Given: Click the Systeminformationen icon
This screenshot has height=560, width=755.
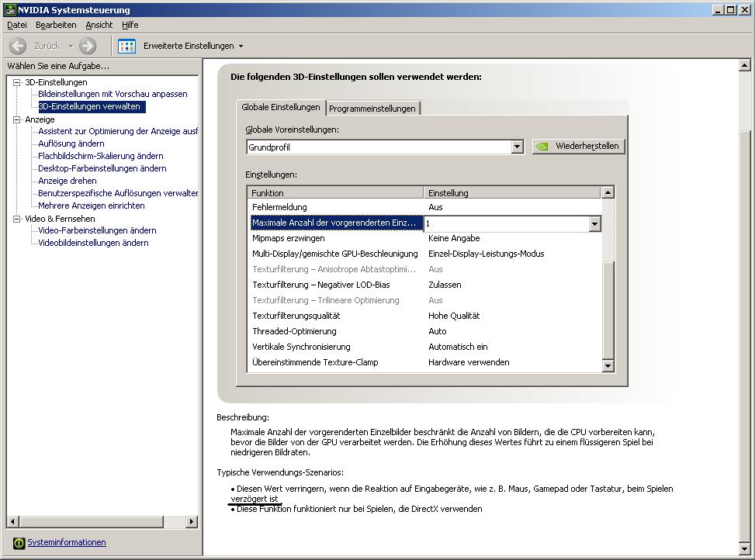Looking at the screenshot, I should pyautogui.click(x=19, y=543).
